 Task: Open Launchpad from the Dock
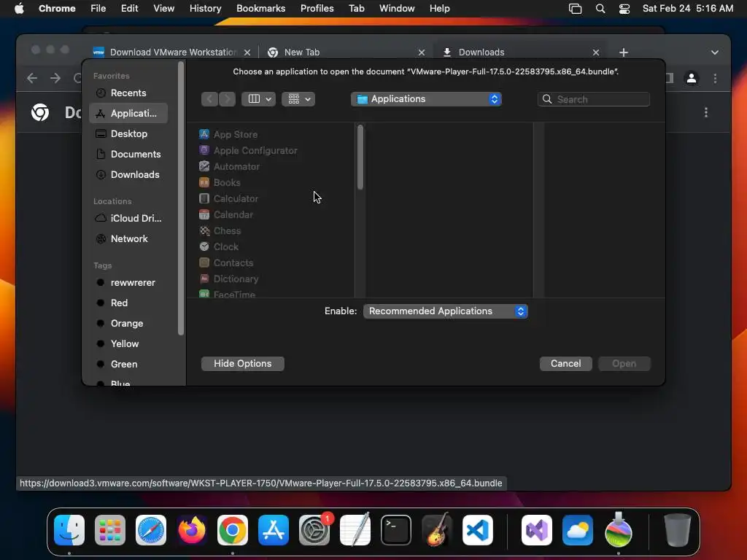tap(110, 530)
